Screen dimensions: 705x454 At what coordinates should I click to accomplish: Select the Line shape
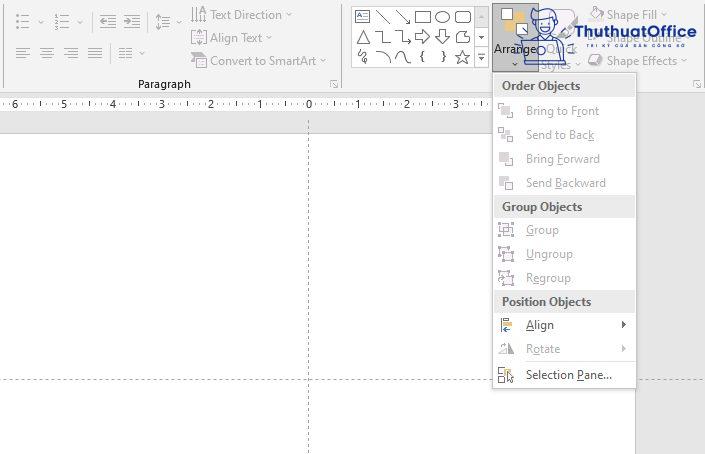tap(383, 17)
